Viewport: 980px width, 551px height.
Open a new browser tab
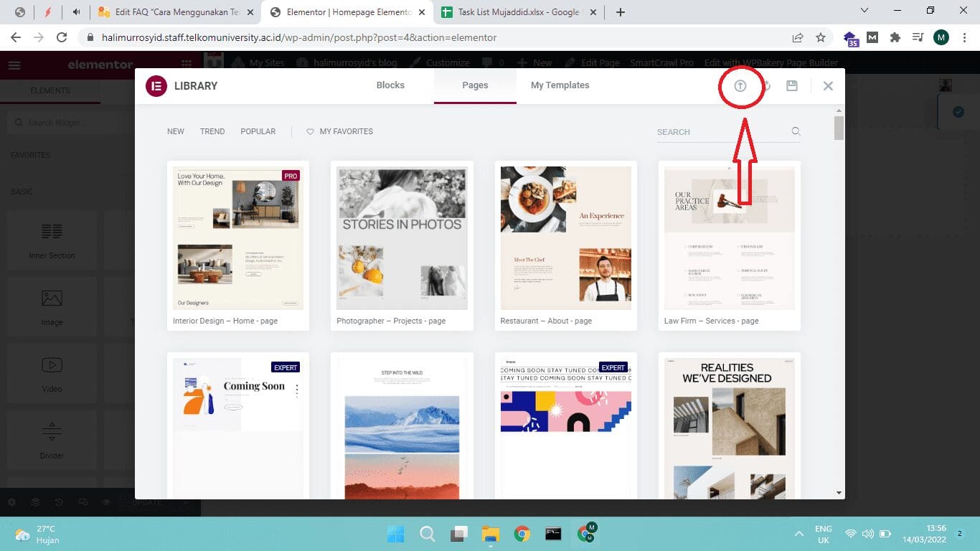tap(621, 12)
